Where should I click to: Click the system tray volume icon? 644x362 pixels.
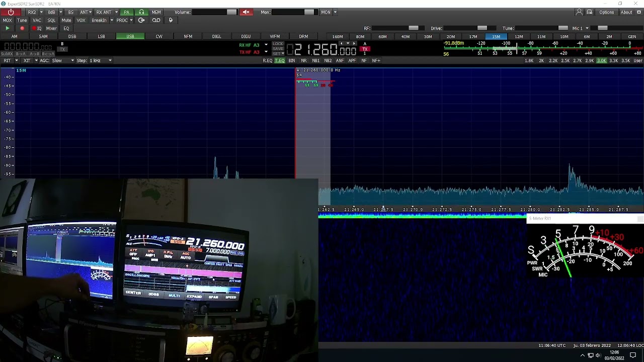[x=598, y=355]
